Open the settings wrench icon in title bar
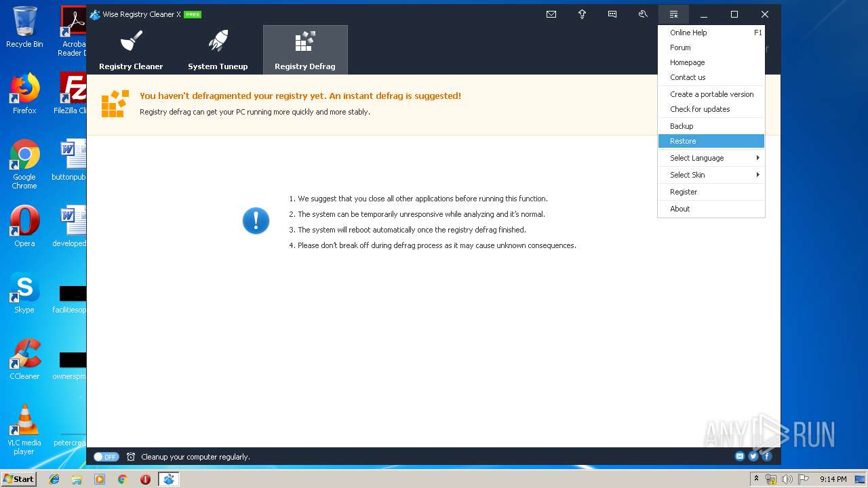868x488 pixels. point(643,14)
